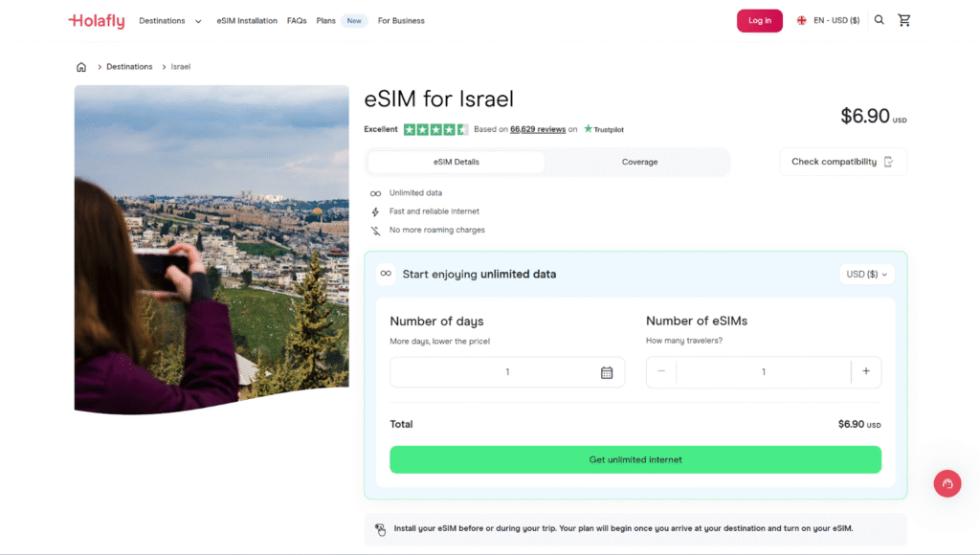Viewport: 980px width, 555px height.
Task: Select the infinity icon next to Unlimited data
Action: 373,192
